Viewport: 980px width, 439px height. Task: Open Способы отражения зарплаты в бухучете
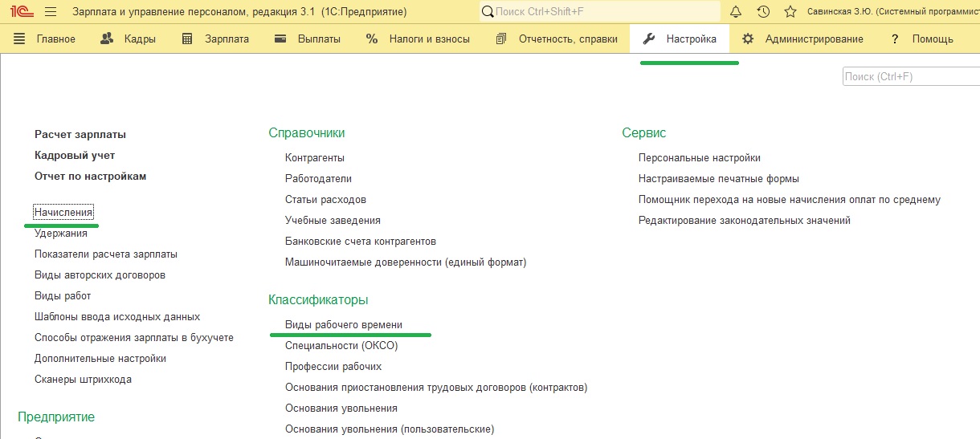[134, 338]
